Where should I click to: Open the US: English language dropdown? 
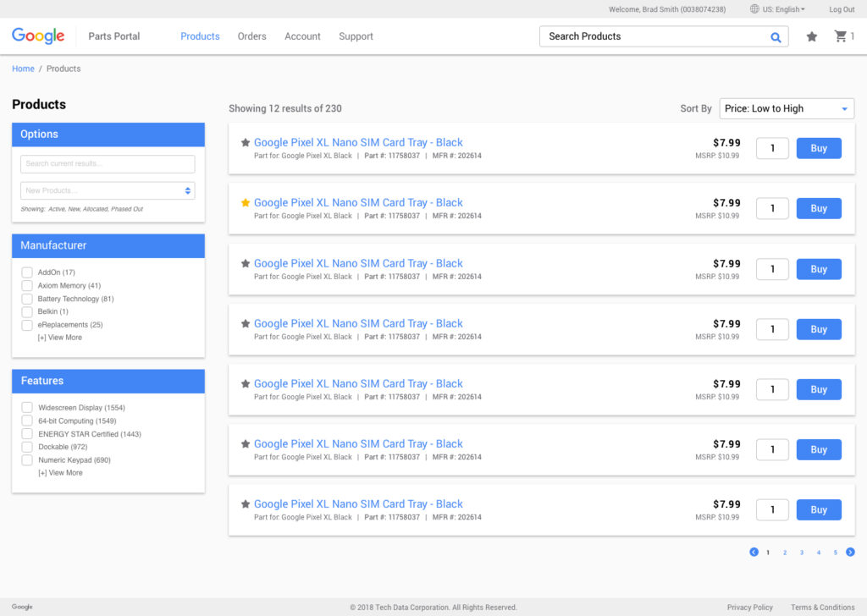click(x=783, y=9)
